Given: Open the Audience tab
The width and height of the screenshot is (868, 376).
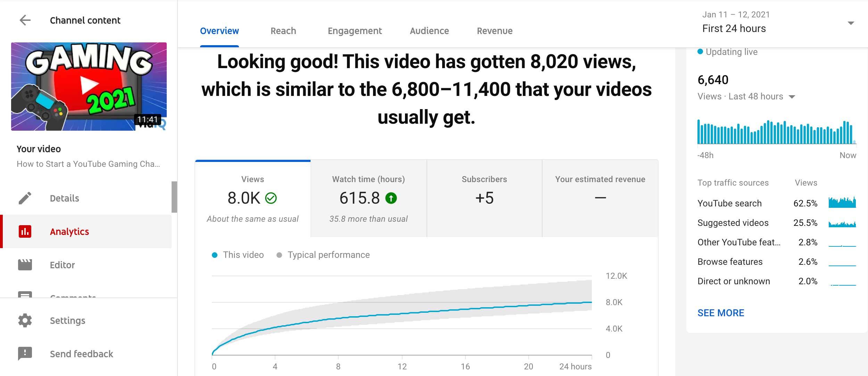Looking at the screenshot, I should [x=429, y=31].
